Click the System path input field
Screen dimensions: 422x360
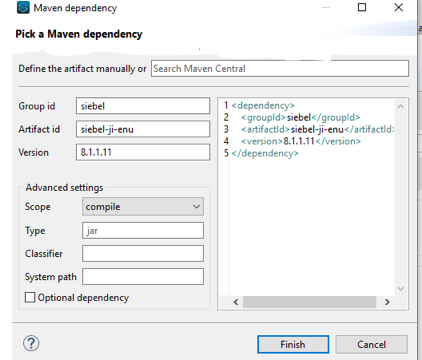tap(143, 277)
